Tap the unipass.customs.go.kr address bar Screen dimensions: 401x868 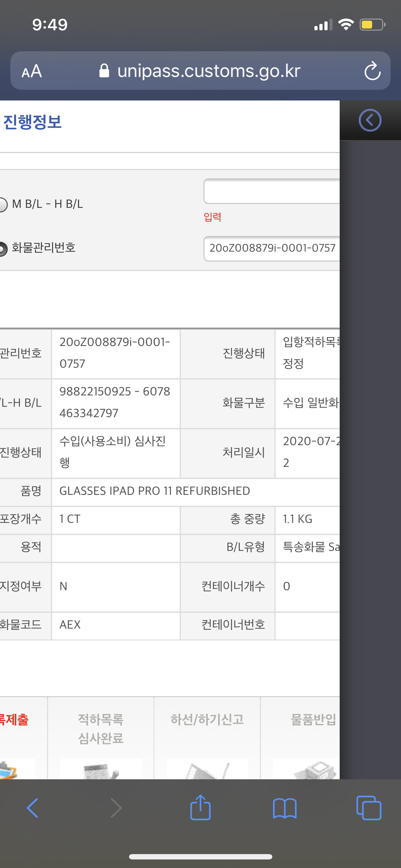[x=209, y=71]
